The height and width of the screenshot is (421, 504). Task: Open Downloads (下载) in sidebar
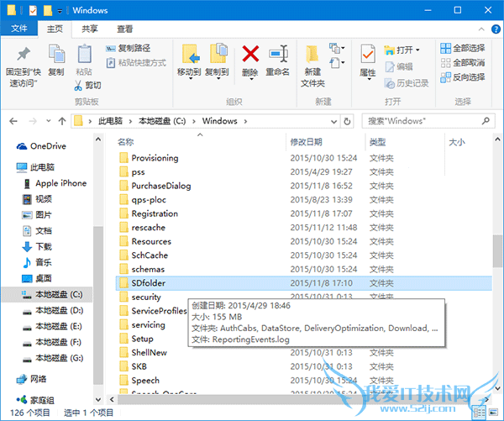coord(37,247)
